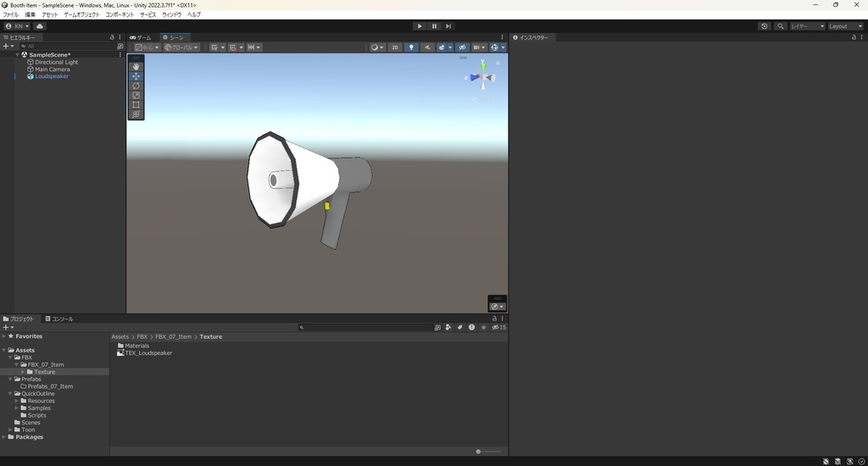This screenshot has height=466, width=868.
Task: Expand the Toon folder
Action: coord(10,430)
